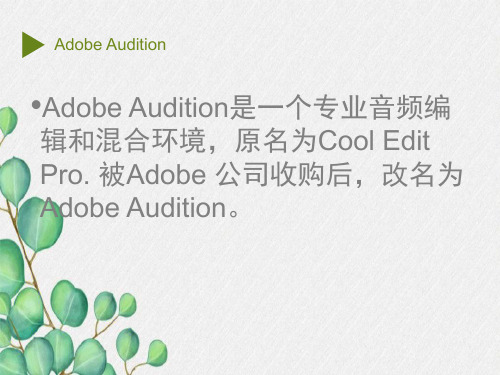Click the phrase "原名为" in the second line

pyautogui.click(x=275, y=141)
